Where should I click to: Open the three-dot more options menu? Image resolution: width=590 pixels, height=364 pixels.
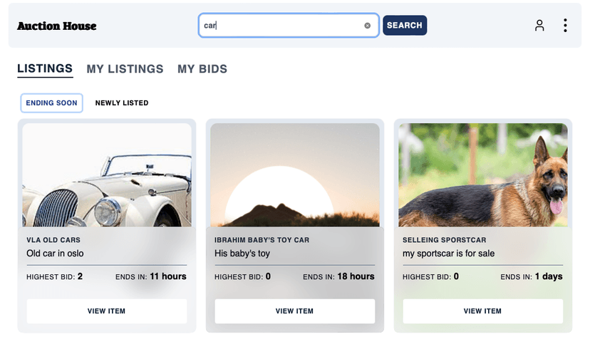click(565, 26)
